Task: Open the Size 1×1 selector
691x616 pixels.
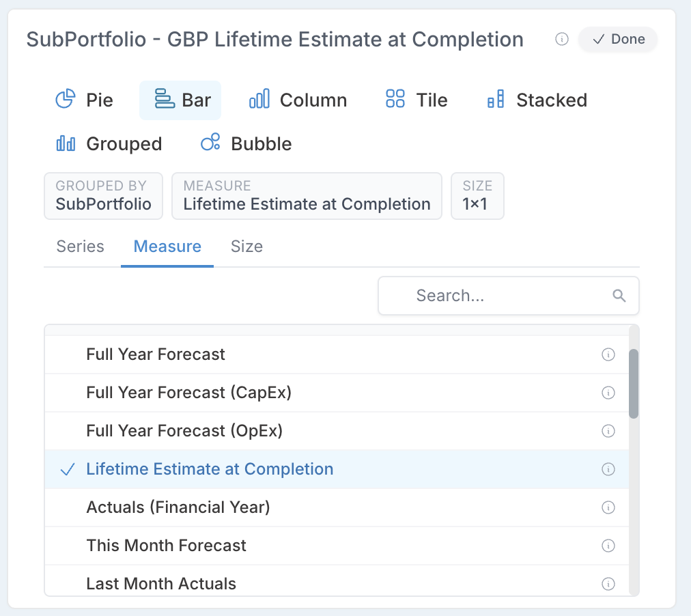Action: tap(477, 195)
